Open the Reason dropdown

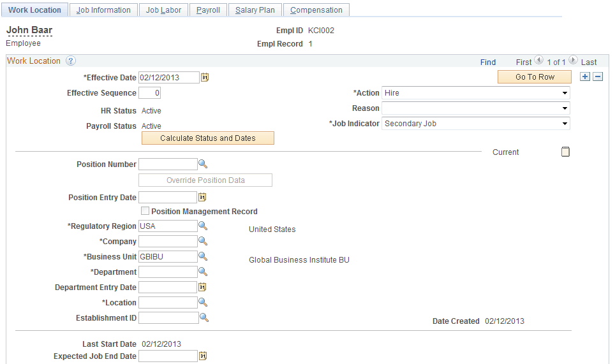(x=475, y=108)
